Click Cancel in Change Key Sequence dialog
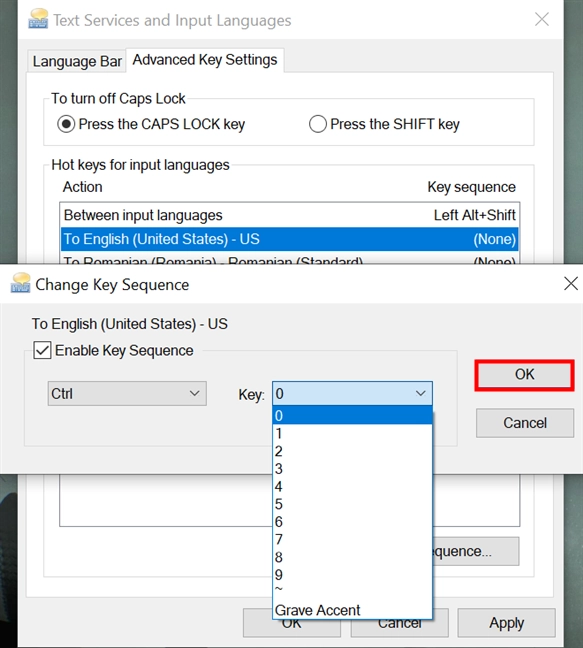The height and width of the screenshot is (648, 583). pyautogui.click(x=525, y=423)
